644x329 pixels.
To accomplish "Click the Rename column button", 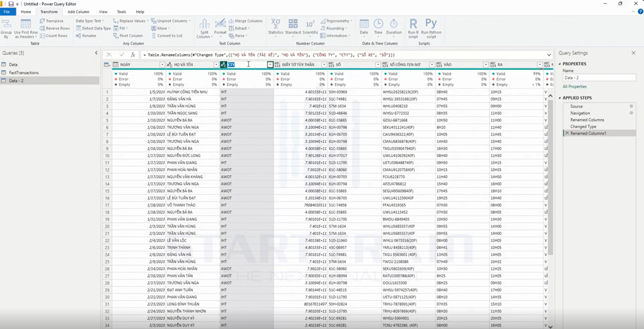I will pyautogui.click(x=86, y=36).
